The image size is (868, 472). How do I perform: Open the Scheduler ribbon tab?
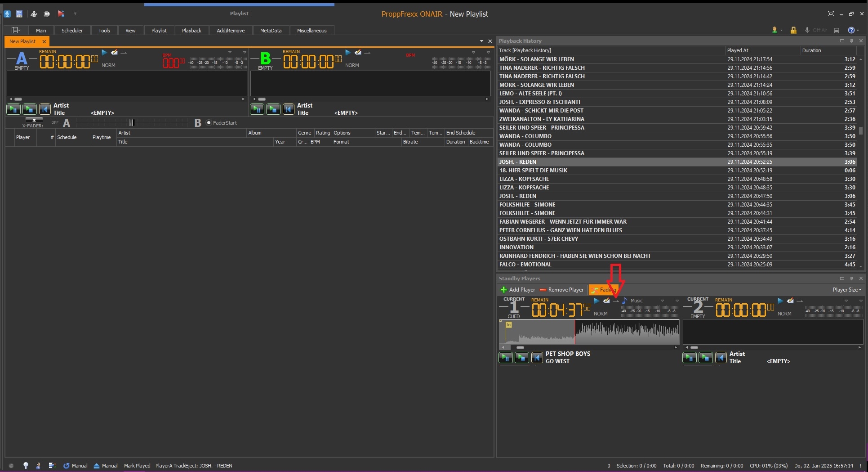[72, 31]
